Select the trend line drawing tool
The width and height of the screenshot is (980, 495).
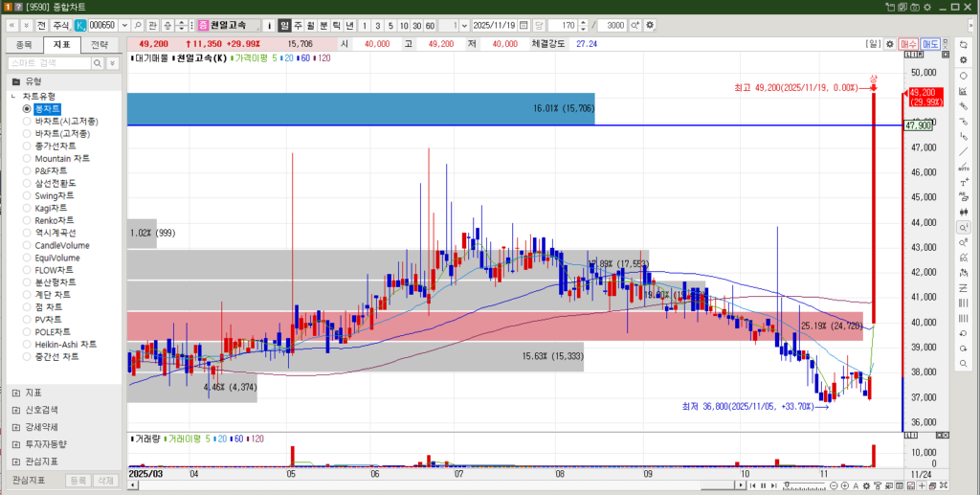(963, 152)
